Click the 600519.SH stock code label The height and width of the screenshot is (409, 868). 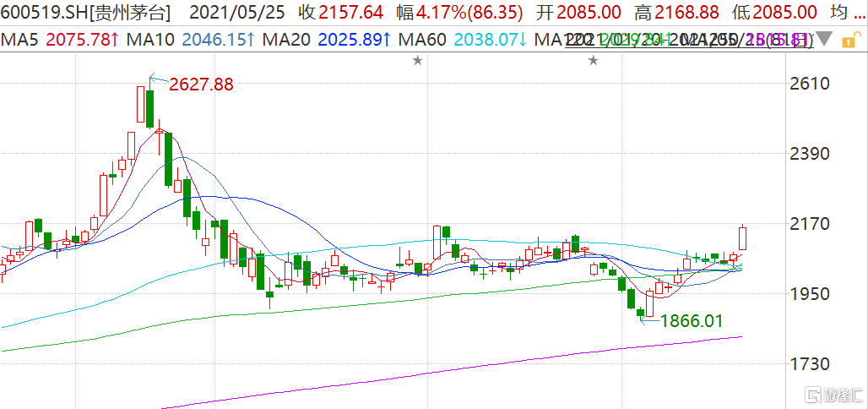click(x=42, y=12)
